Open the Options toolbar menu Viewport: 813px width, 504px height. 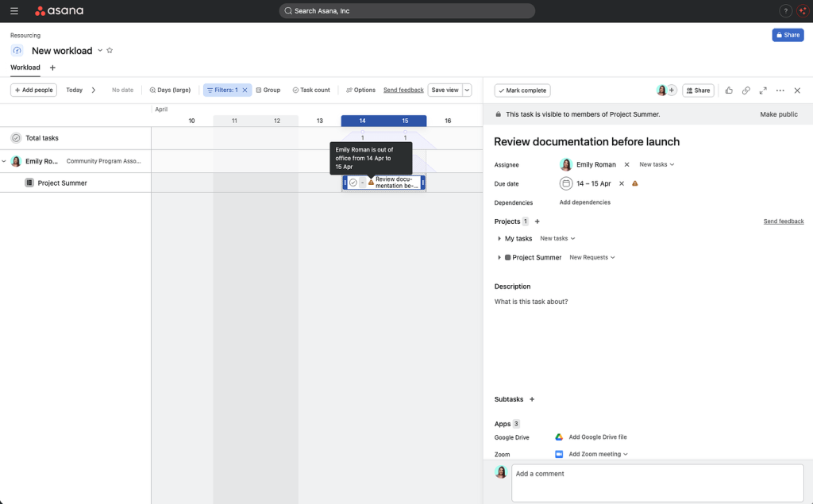coord(360,90)
